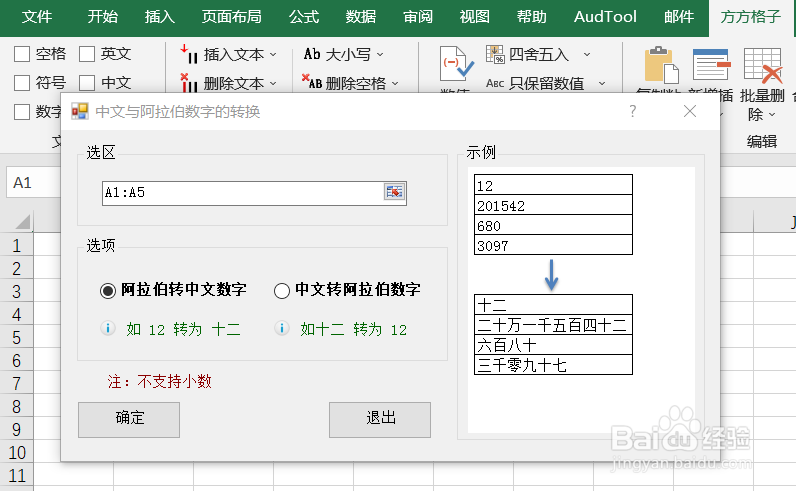The image size is (796, 491).
Task: Click the 删除文本 icon
Action: (x=189, y=83)
